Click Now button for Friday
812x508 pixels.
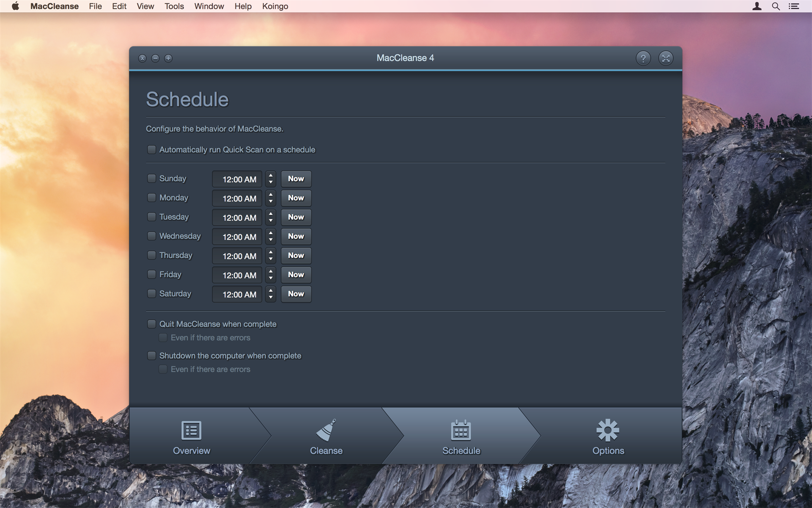296,275
